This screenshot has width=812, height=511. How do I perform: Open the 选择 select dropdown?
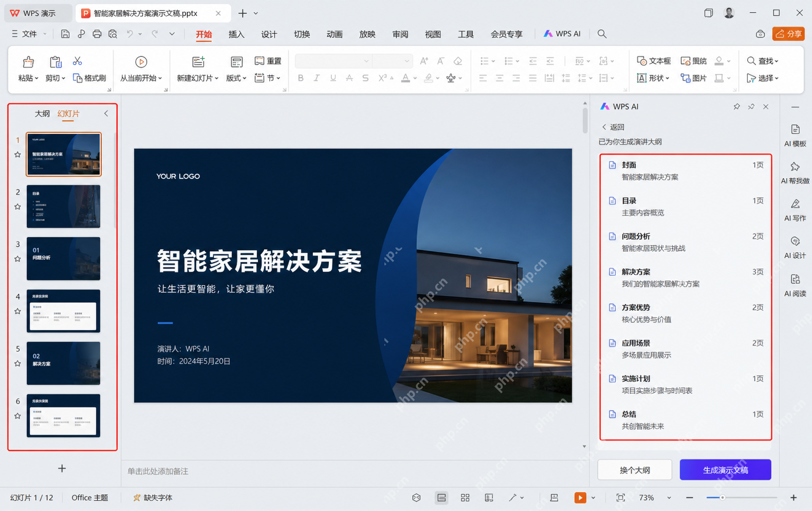pos(763,78)
